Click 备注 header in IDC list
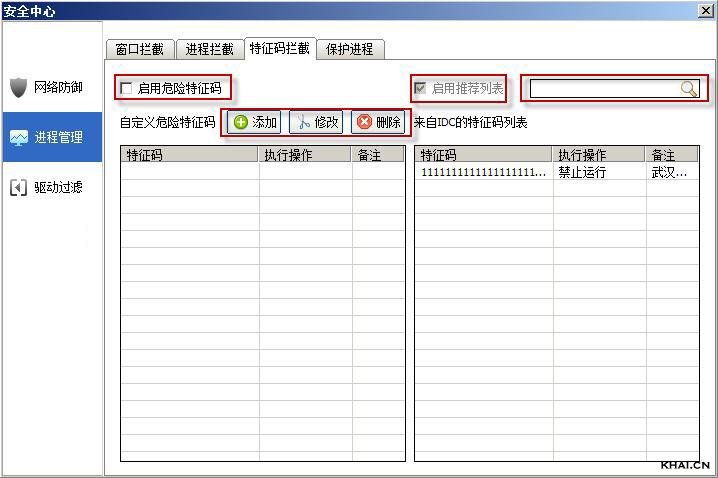 (x=671, y=155)
